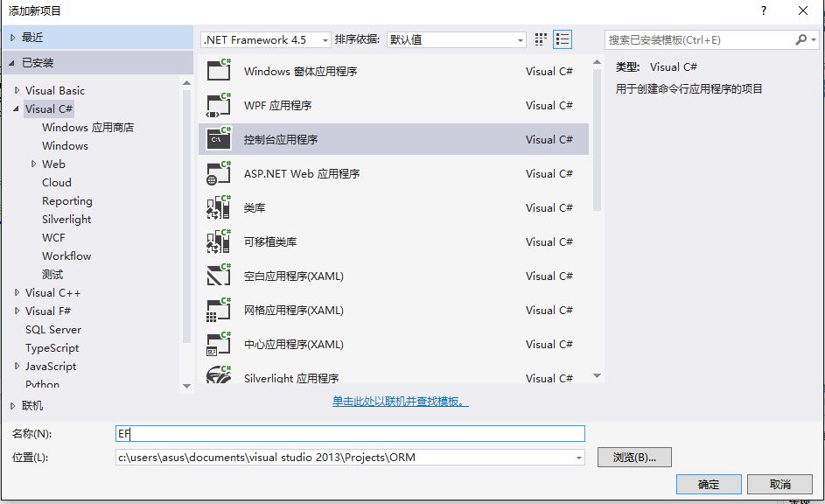The height and width of the screenshot is (504, 825).
Task: Click the 浏览(B)... browse button
Action: 634,457
